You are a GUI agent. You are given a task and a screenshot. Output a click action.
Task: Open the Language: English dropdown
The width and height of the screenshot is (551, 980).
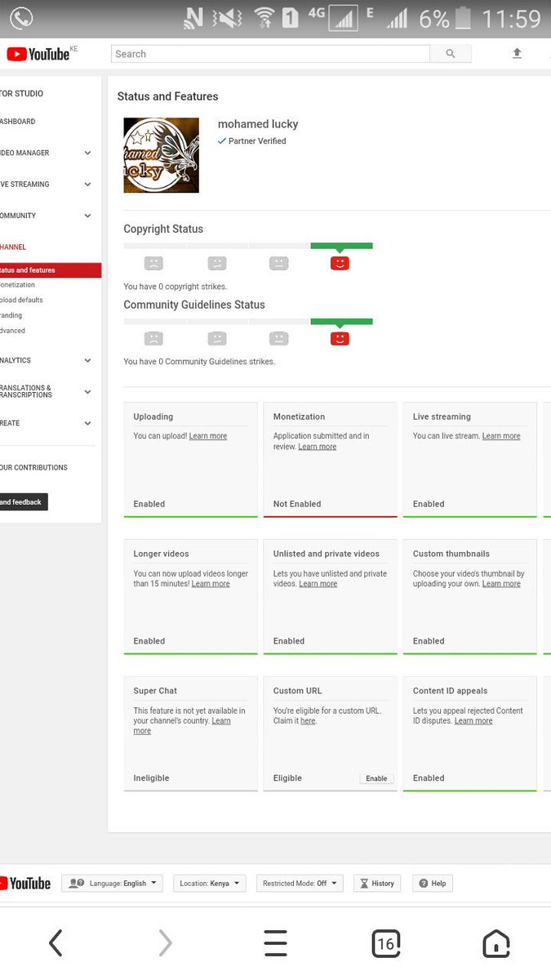click(113, 883)
